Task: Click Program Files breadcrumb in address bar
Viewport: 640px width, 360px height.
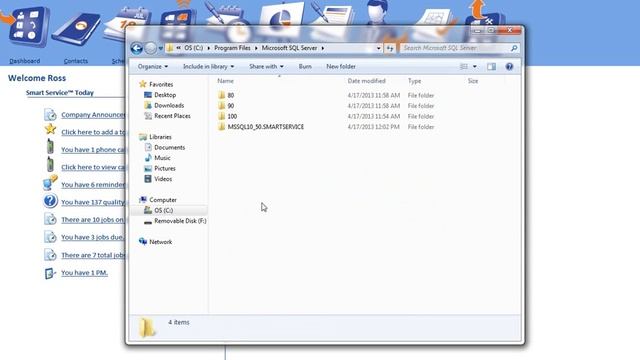Action: [232, 48]
